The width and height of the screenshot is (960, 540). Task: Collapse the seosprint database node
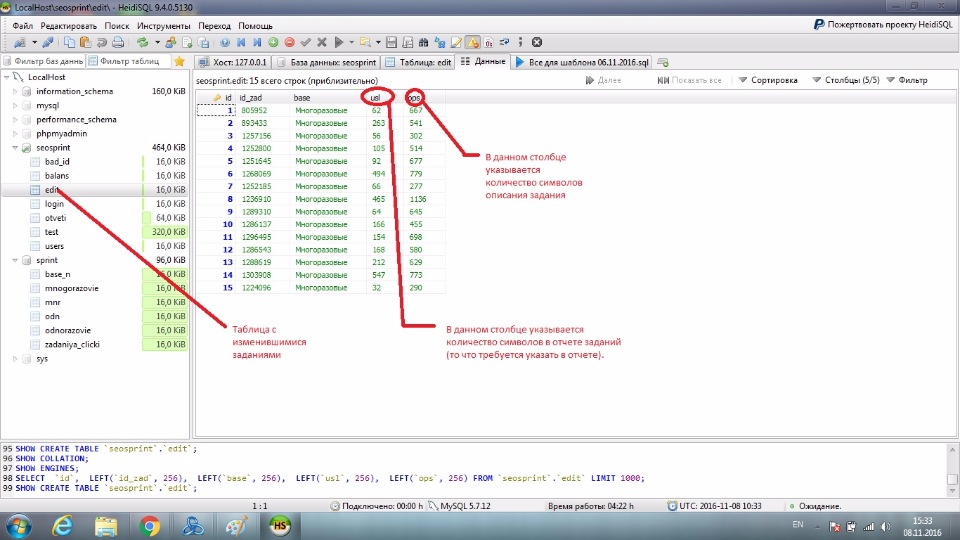point(15,148)
